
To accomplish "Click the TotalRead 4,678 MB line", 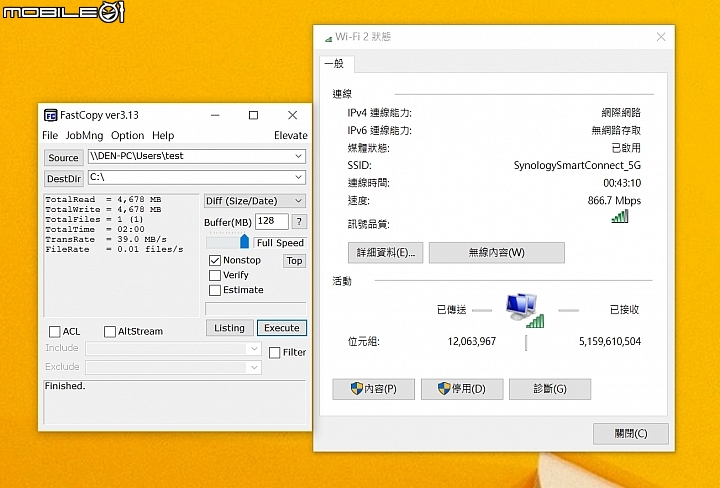I will pyautogui.click(x=103, y=199).
